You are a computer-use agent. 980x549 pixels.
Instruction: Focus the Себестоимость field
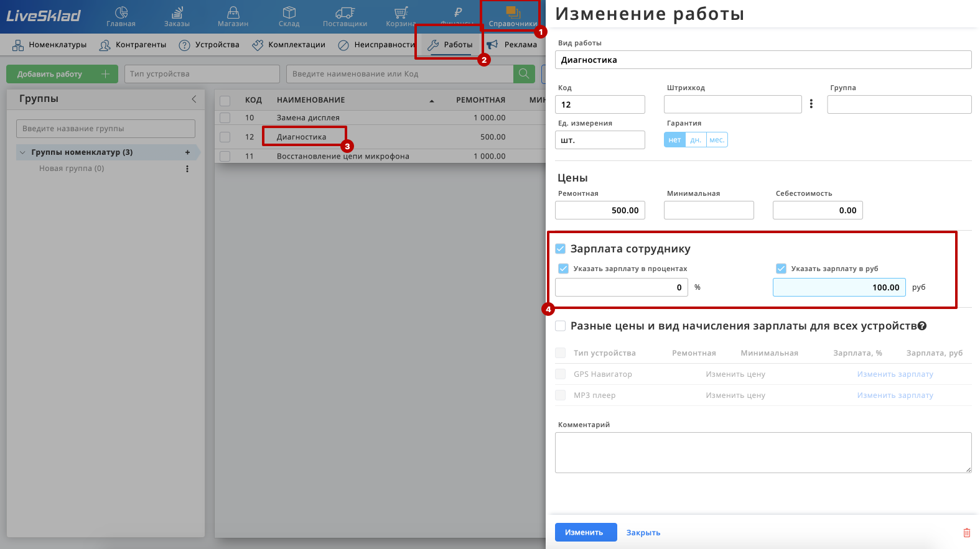pos(818,210)
